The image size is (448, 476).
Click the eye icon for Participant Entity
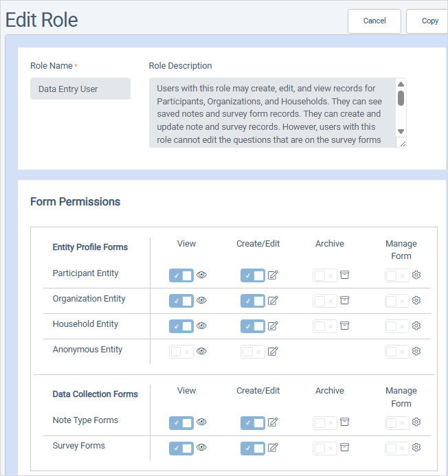coord(202,275)
